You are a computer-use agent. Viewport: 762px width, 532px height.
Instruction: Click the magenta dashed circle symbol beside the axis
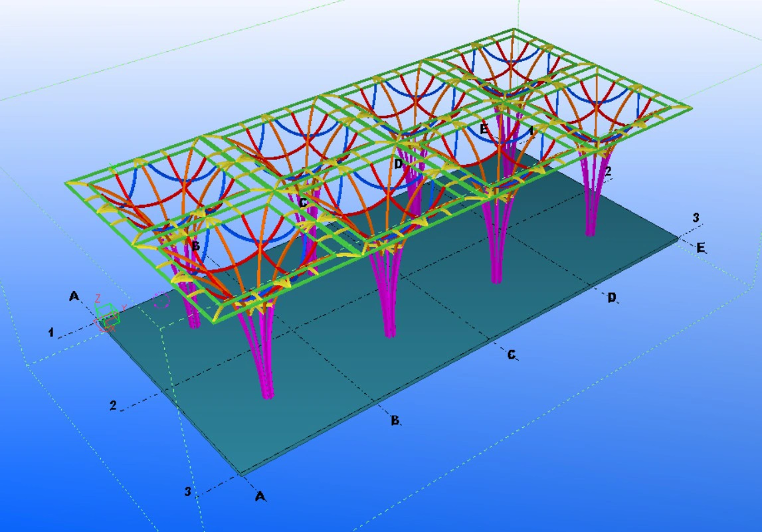click(161, 300)
